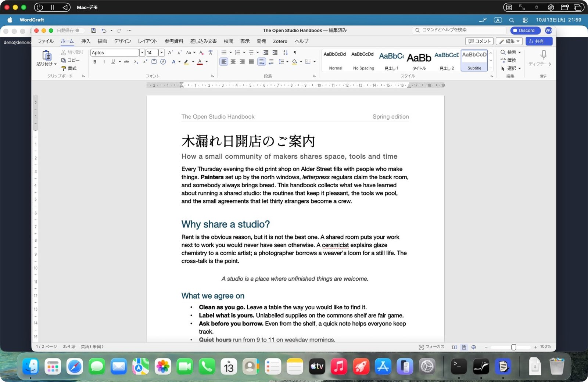This screenshot has width=588, height=382.
Task: Click the コメント comments button
Action: tap(480, 41)
